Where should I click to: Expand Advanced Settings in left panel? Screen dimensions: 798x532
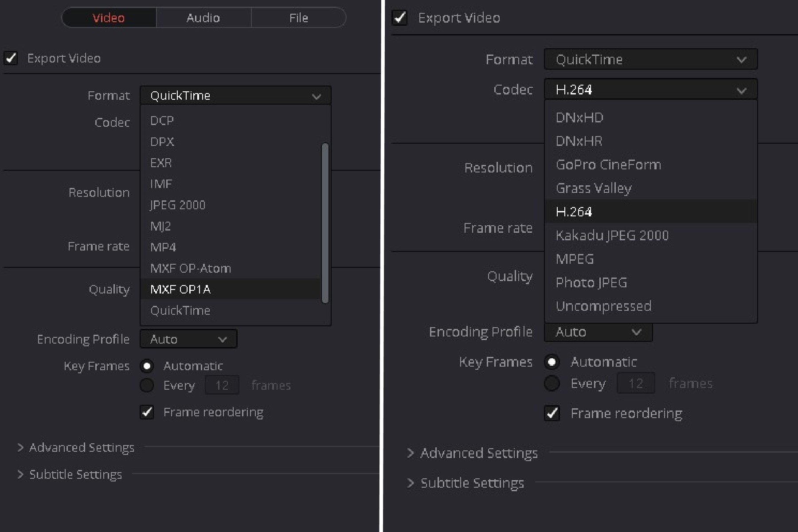click(20, 448)
